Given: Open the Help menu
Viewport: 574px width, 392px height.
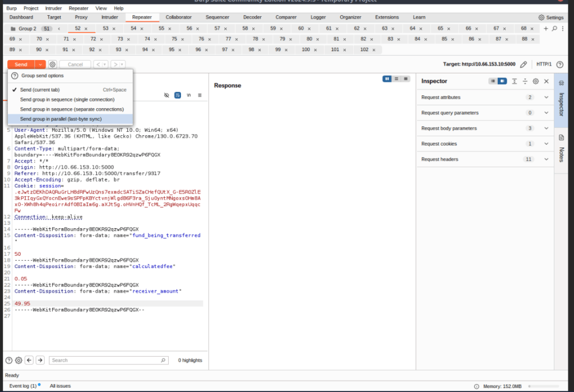Looking at the screenshot, I should [119, 8].
